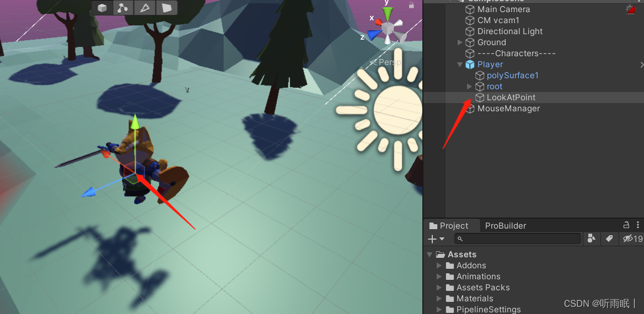The image size is (644, 314).
Task: Click the Project search field
Action: click(x=518, y=239)
